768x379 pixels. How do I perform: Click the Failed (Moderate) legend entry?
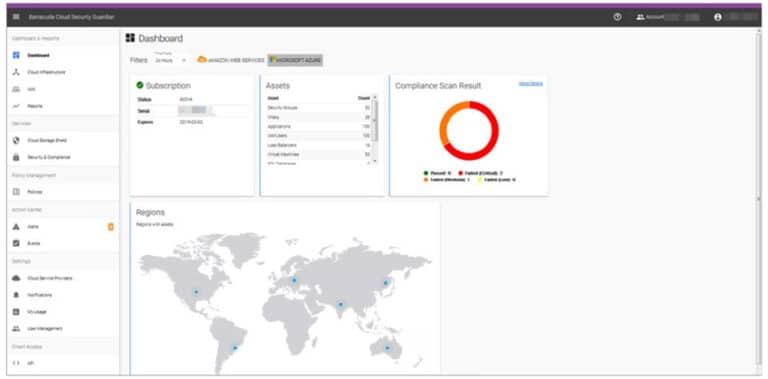click(447, 180)
